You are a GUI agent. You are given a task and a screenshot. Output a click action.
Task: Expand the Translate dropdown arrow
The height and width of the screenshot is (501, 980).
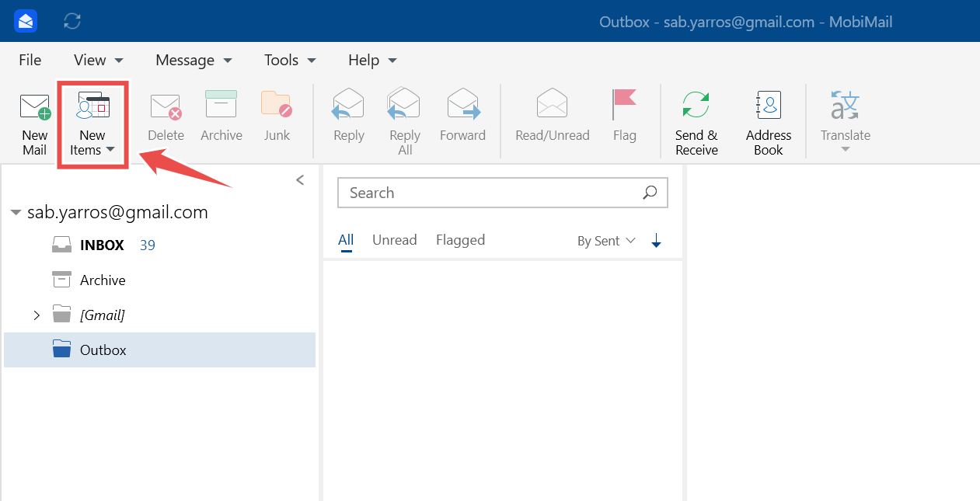(x=845, y=150)
